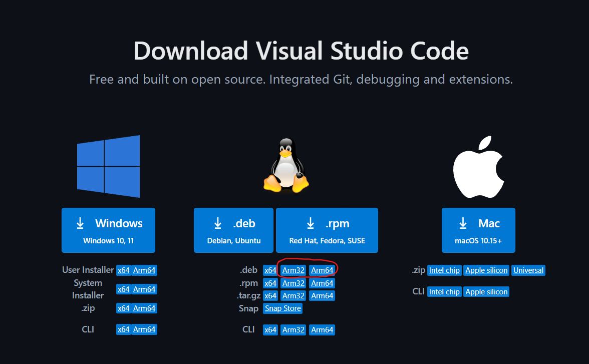Viewport: 589px width, 364px height.
Task: Click the Windows logo icon
Action: point(108,166)
